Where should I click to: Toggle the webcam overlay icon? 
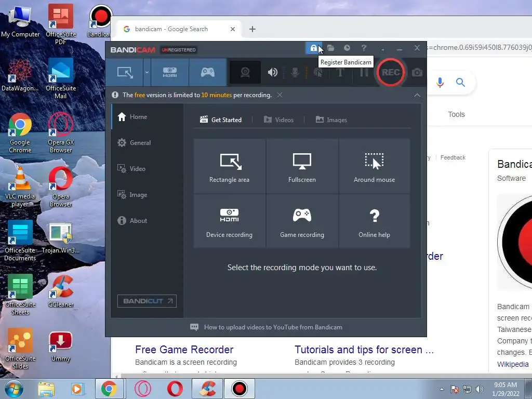(245, 72)
